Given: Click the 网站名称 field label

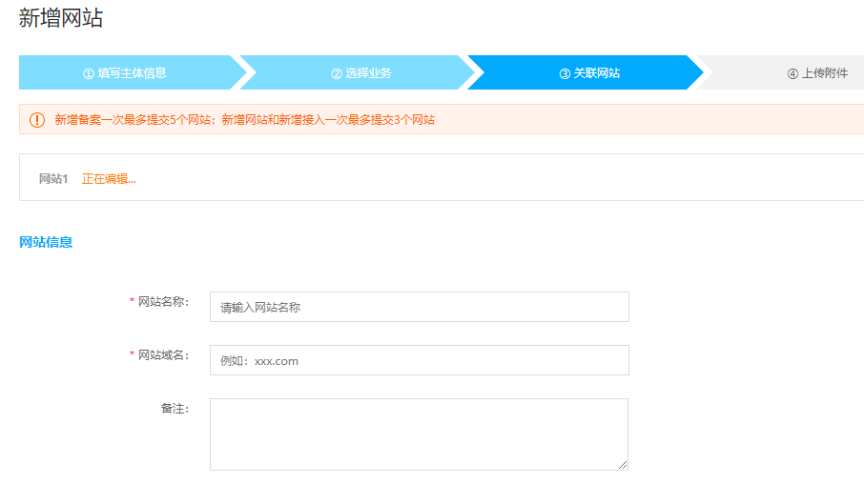Looking at the screenshot, I should click(163, 302).
